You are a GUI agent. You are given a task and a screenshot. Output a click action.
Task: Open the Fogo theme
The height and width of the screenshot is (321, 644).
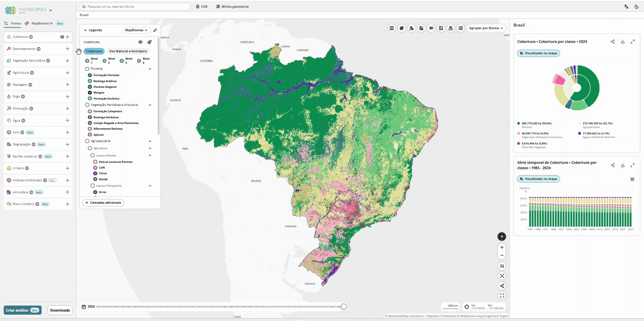tap(38, 97)
